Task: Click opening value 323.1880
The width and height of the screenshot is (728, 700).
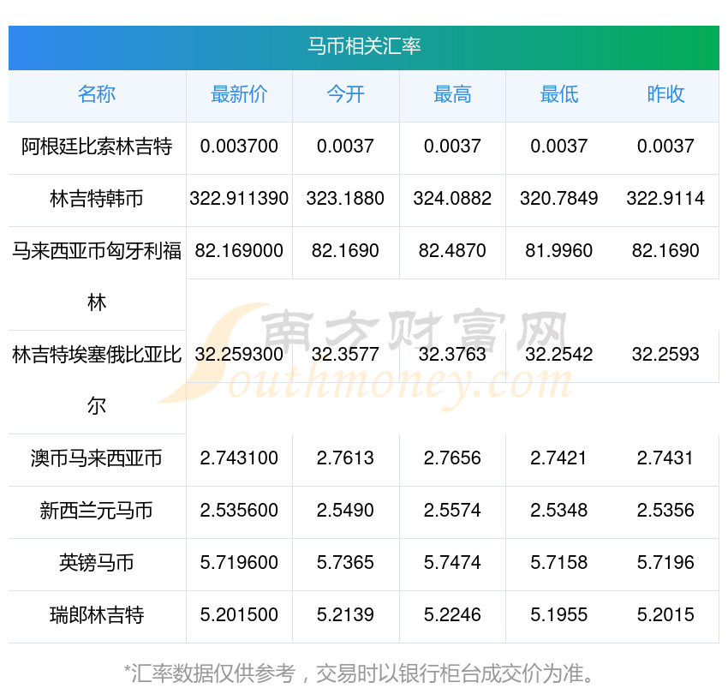Action: [345, 199]
